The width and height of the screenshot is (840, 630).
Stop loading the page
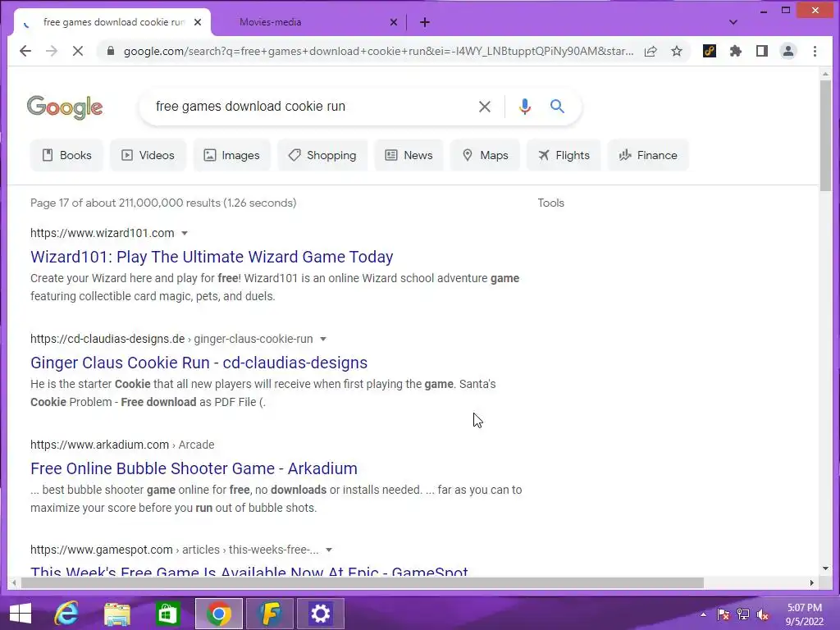coord(78,51)
